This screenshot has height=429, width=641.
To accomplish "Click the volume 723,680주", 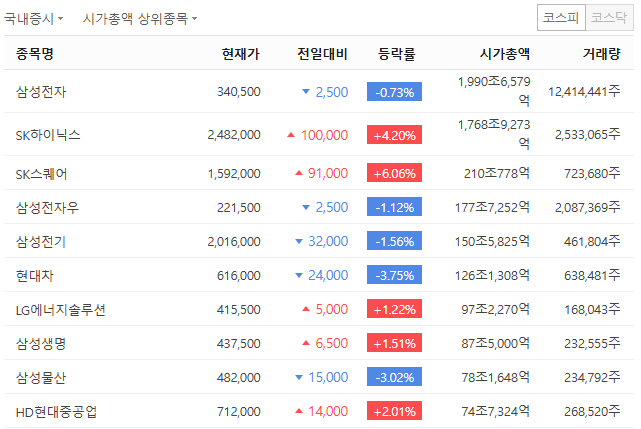I will pos(592,173).
